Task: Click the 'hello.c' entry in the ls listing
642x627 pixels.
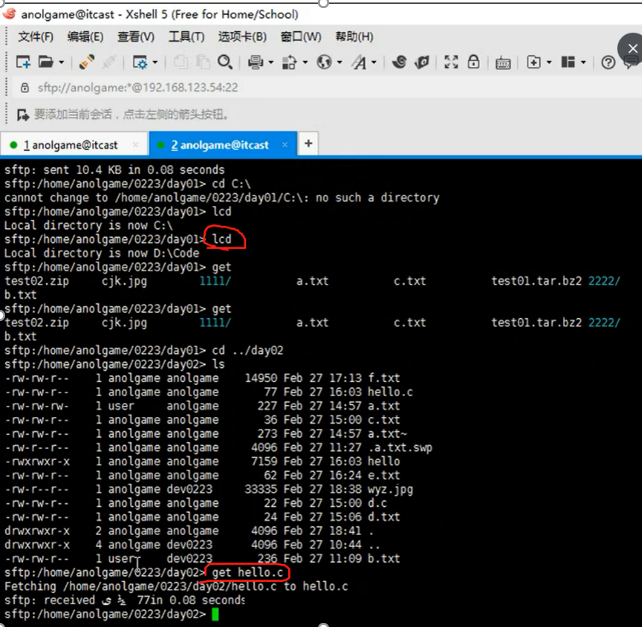Action: click(390, 392)
